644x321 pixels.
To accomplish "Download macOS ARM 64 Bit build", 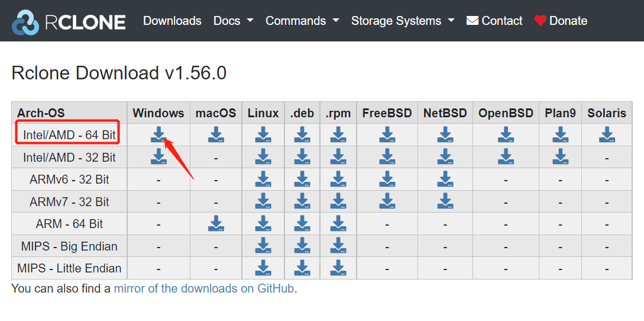I will point(216,223).
